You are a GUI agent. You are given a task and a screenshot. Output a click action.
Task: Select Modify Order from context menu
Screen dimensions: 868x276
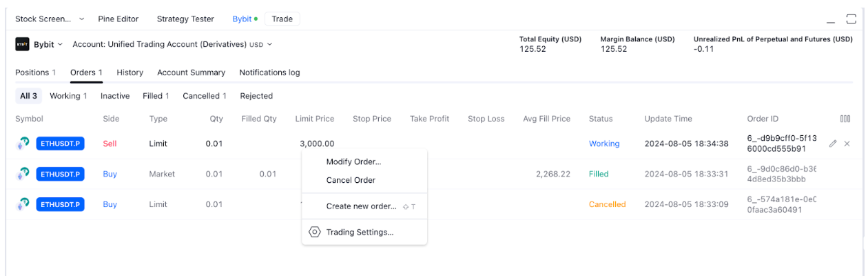tap(353, 161)
